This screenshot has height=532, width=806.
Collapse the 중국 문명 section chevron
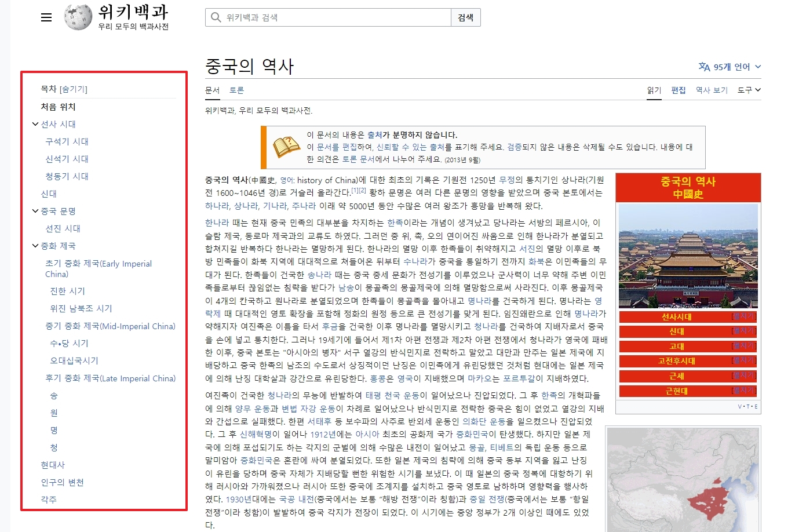coord(35,210)
